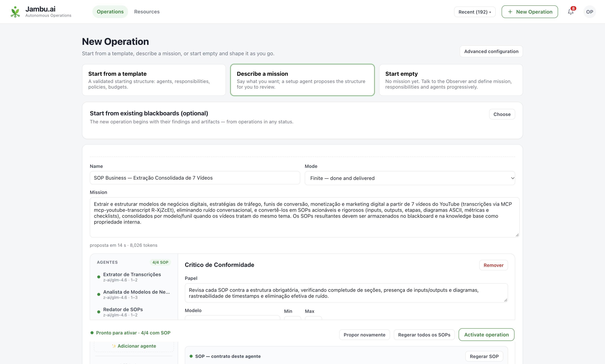Click Regerar todos os SOPs
Image resolution: width=605 pixels, height=364 pixels.
[x=424, y=335]
